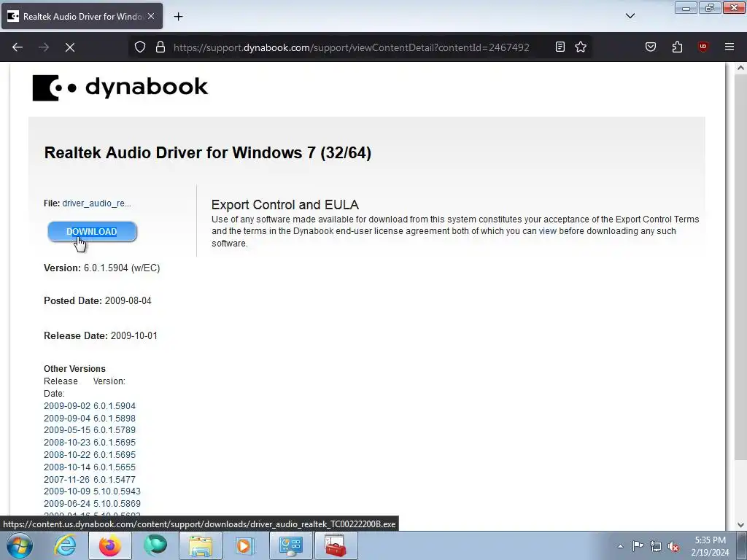Viewport: 747px width, 560px height.
Task: Open version 2008-10-14 6.0.1.5655
Action: [90, 467]
